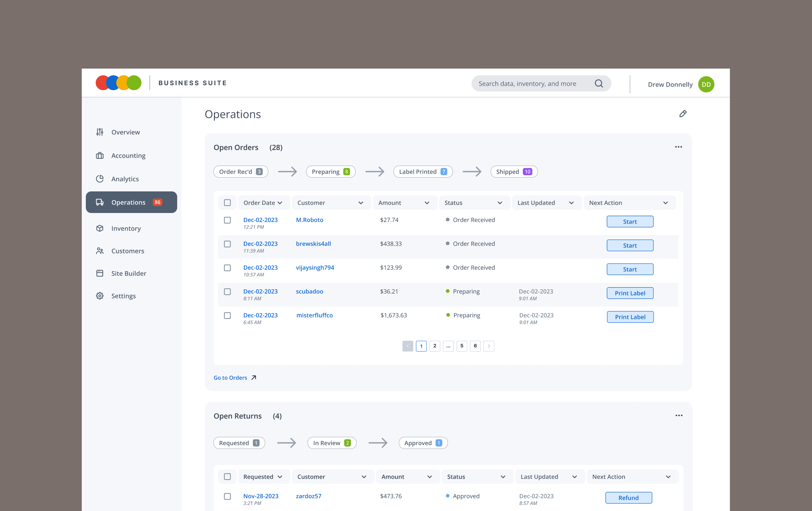Viewport: 812px width, 511px height.
Task: Open the orders Next Action column chevron
Action: click(x=665, y=203)
